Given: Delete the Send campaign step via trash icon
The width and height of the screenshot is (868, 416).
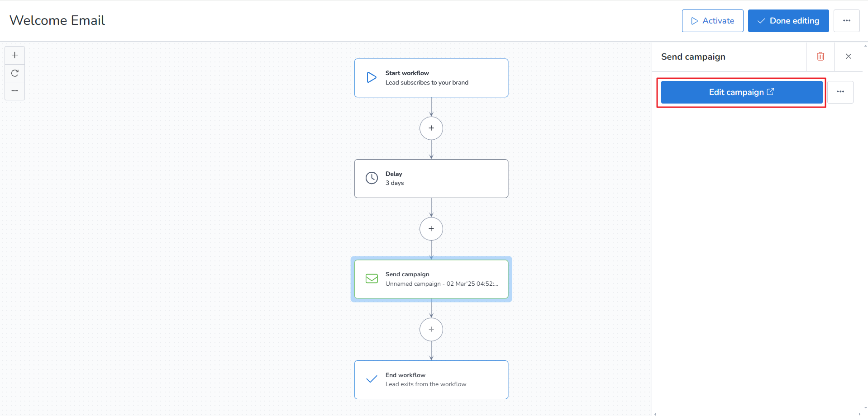Looking at the screenshot, I should pos(820,57).
